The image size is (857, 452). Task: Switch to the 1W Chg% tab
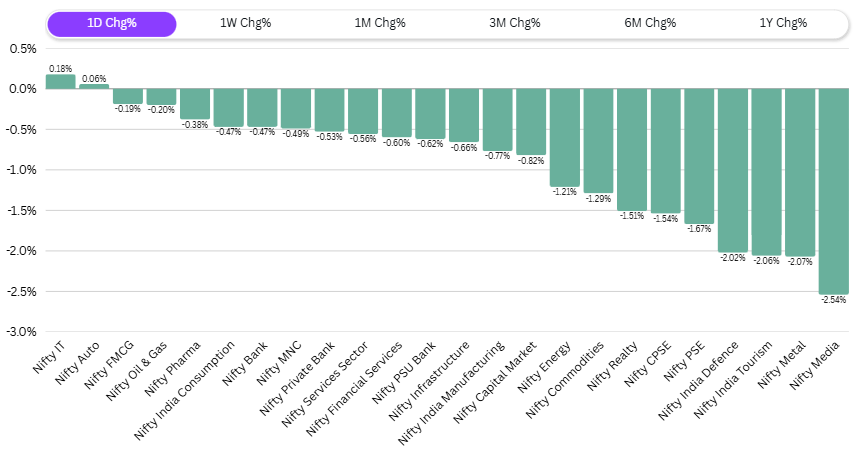[245, 24]
